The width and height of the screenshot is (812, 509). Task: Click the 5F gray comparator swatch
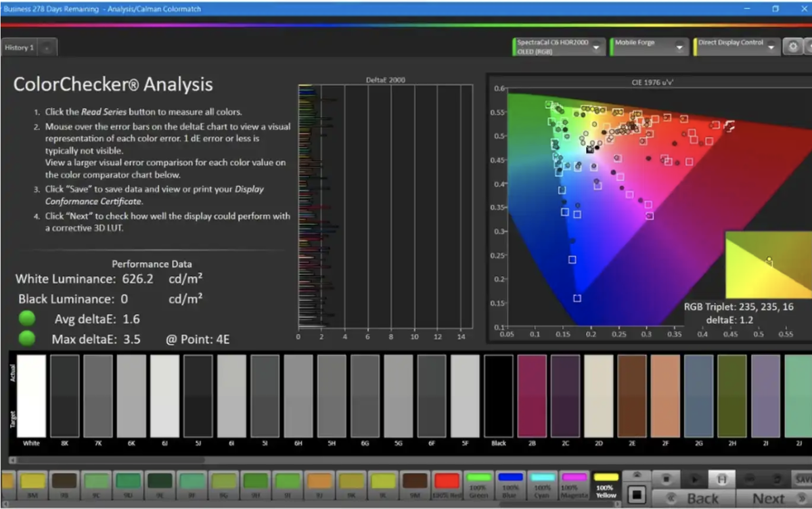[x=465, y=396]
